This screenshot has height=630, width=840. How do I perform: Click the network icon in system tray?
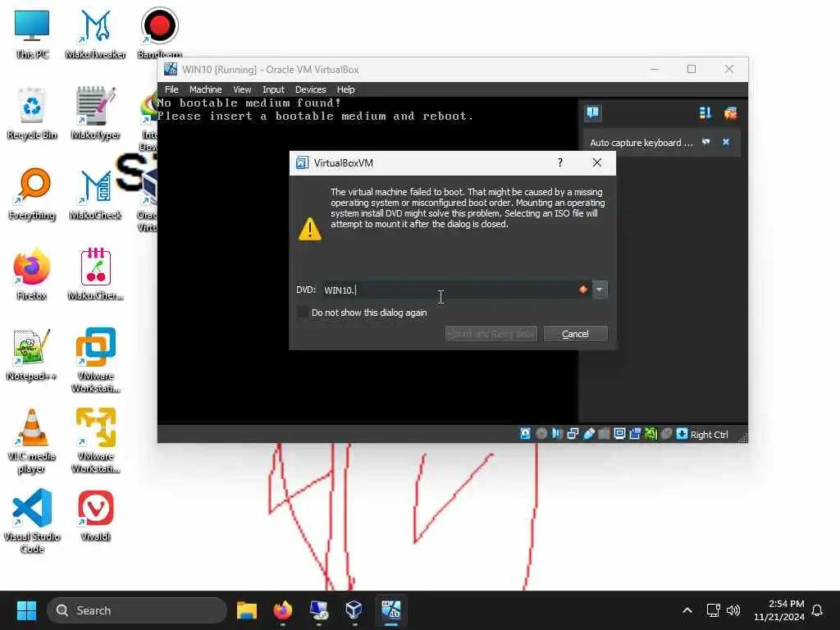point(713,610)
